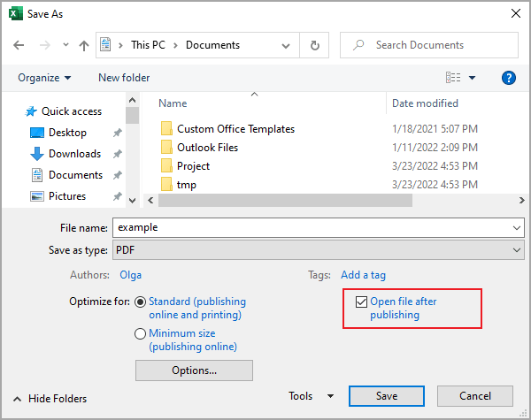Click the document icon in address bar

105,45
